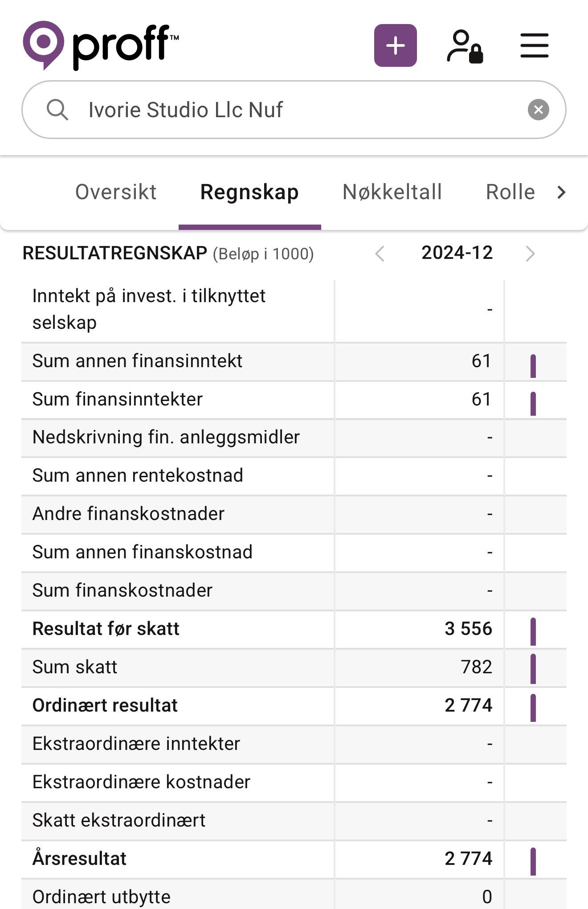Switch to the Oversikt tab
The width and height of the screenshot is (588, 909).
click(116, 192)
